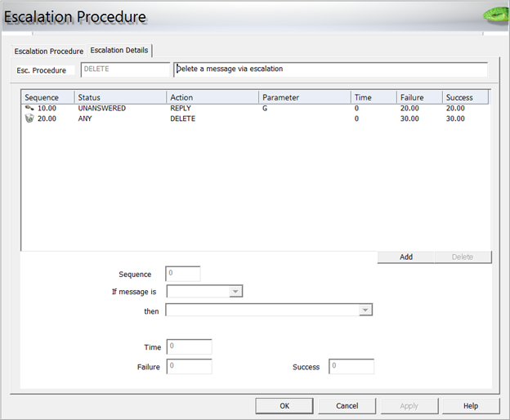Click the trash icon in sequence 20.00 row
The width and height of the screenshot is (510, 420).
(29, 118)
